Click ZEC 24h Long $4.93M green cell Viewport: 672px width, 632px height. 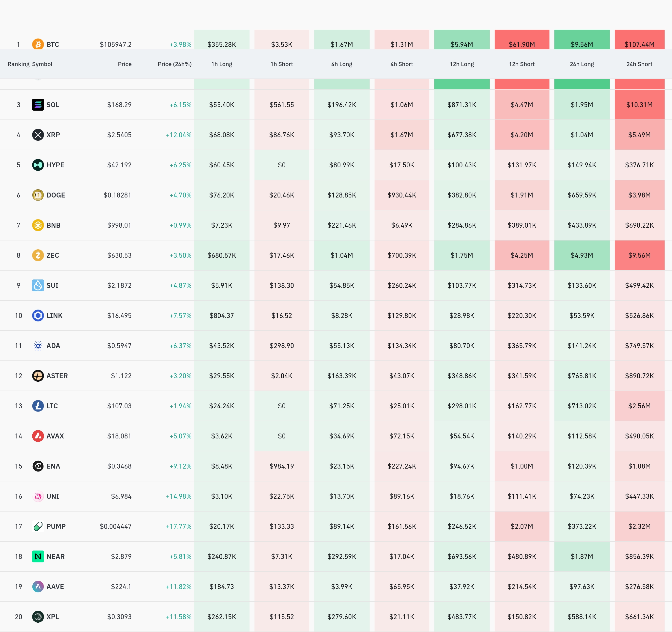click(x=581, y=255)
